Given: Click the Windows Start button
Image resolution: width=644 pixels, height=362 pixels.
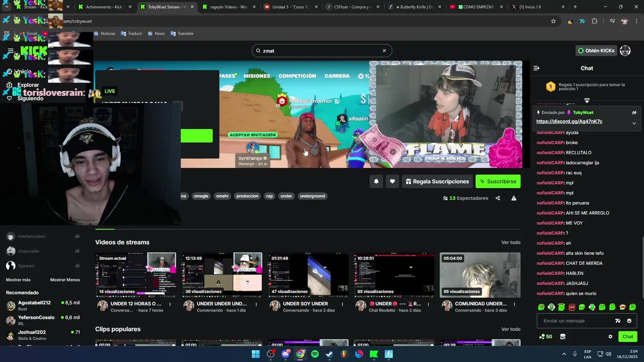Looking at the screenshot, I should [x=256, y=354].
